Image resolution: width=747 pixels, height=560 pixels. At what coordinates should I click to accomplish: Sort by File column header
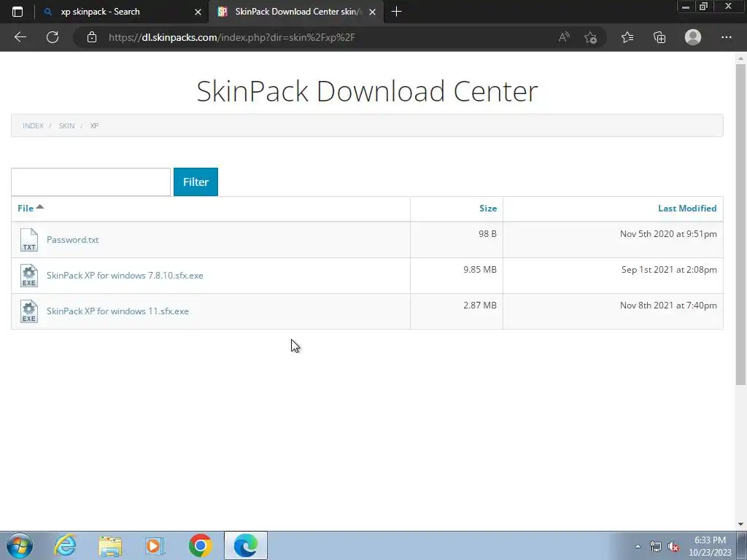26,208
